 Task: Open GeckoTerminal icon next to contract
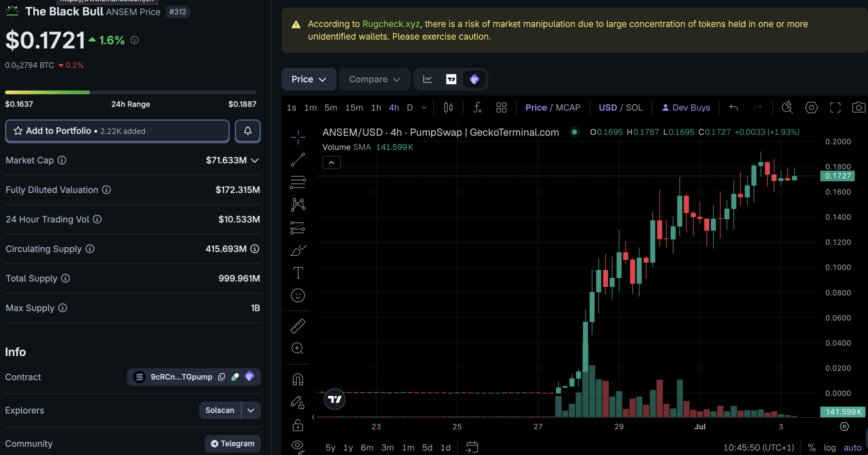pyautogui.click(x=249, y=376)
